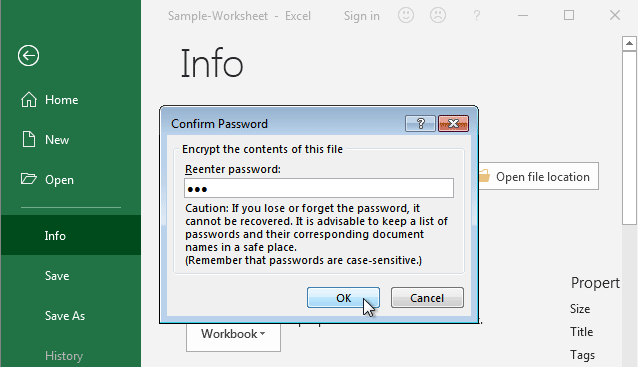Send a smile feedback face icon
Viewport: 638px width, 367px height.
coord(406,15)
